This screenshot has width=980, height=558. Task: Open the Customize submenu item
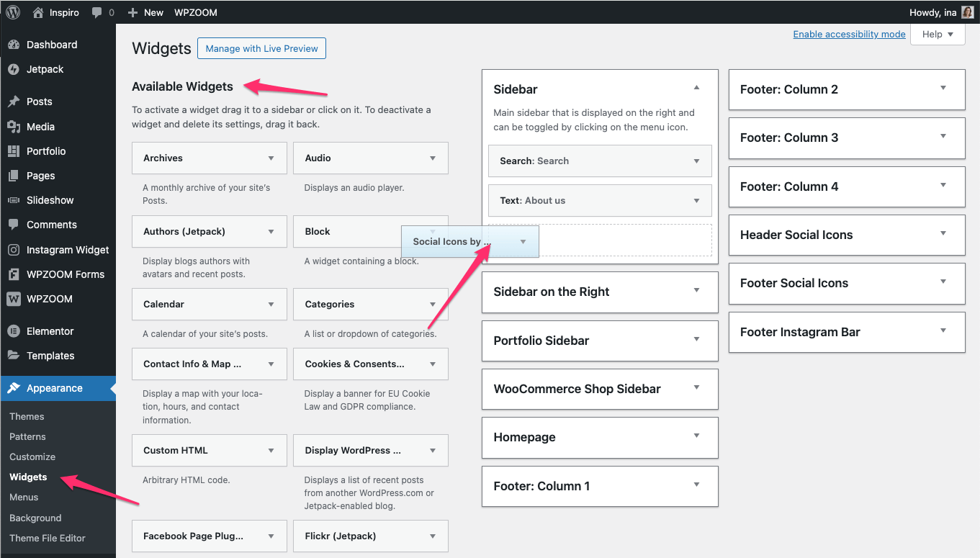click(x=32, y=456)
